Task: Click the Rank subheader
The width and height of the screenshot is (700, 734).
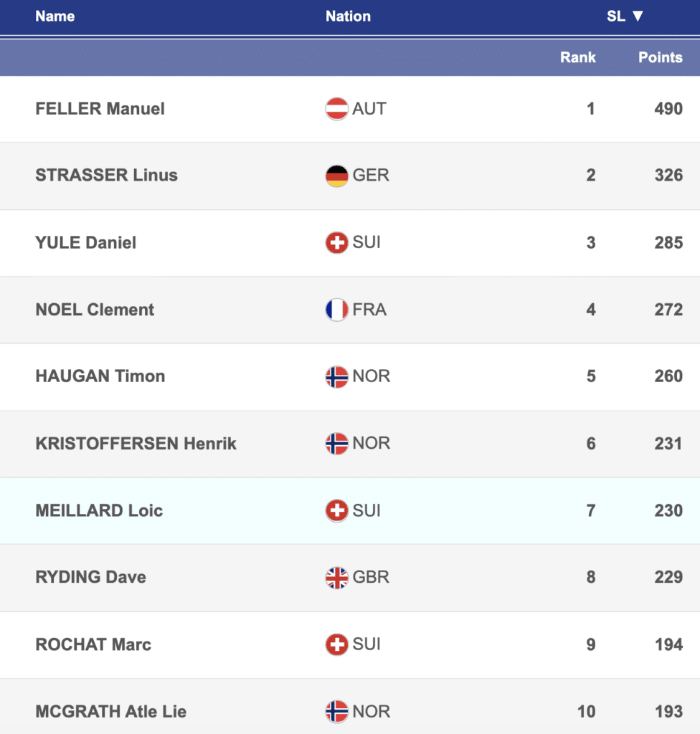Action: tap(577, 57)
